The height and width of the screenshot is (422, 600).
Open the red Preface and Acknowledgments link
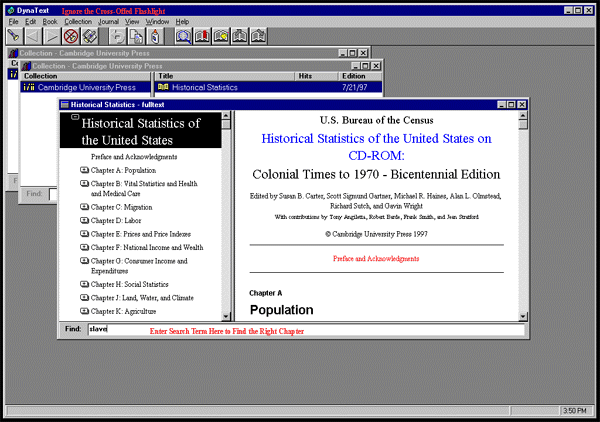click(376, 258)
